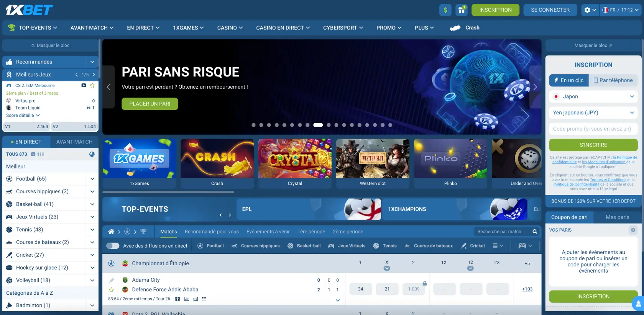Click the 1XBET logo

(29, 10)
